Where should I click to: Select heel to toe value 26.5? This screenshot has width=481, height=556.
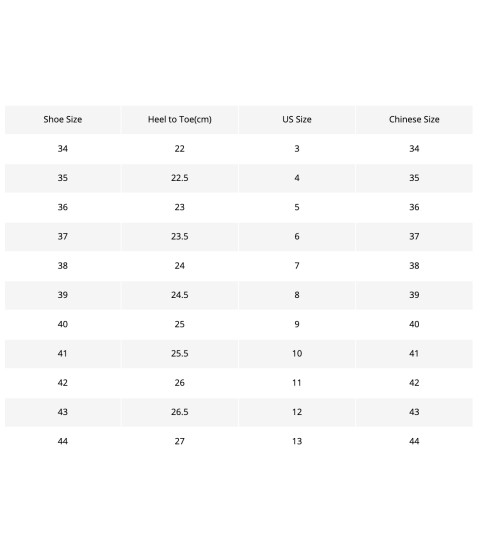tap(180, 412)
